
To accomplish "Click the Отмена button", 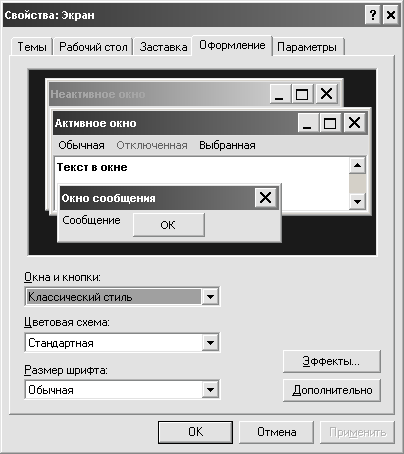I will click(x=276, y=432).
